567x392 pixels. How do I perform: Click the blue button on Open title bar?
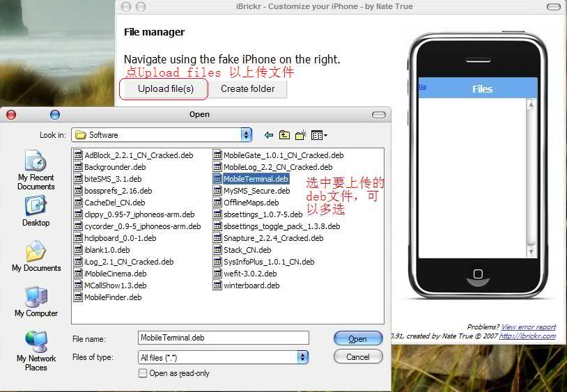point(55,115)
